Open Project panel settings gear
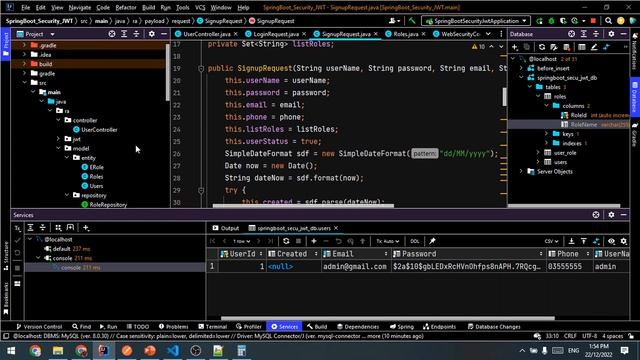The image size is (640, 360). (x=151, y=34)
